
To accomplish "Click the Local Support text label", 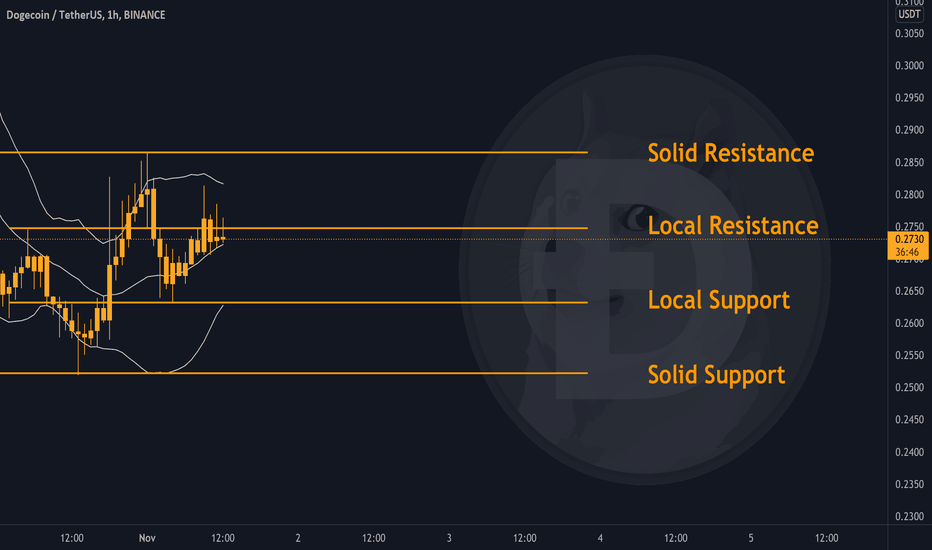I will [719, 300].
